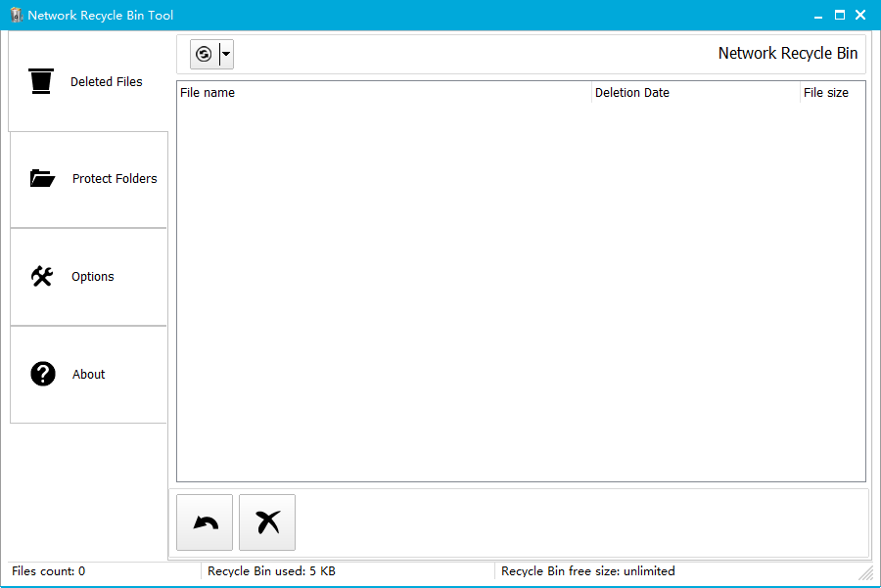The width and height of the screenshot is (881, 588).
Task: Open Options using the wrench icon
Action: (x=42, y=276)
